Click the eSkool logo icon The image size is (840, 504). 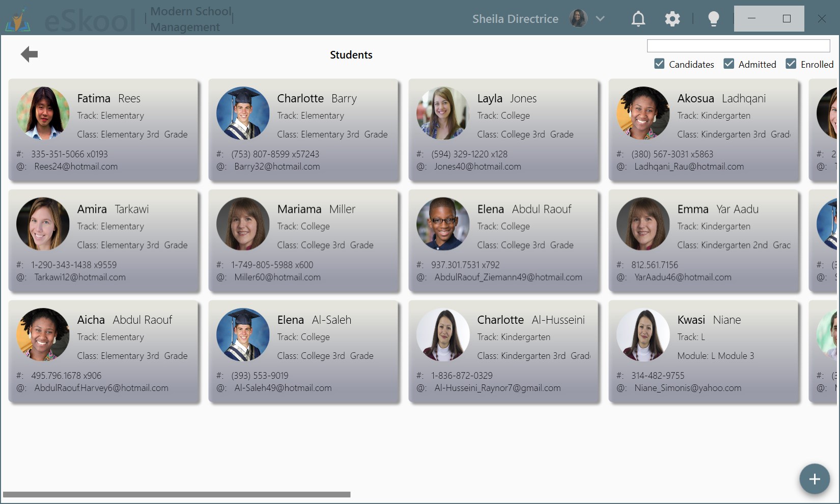tap(18, 20)
